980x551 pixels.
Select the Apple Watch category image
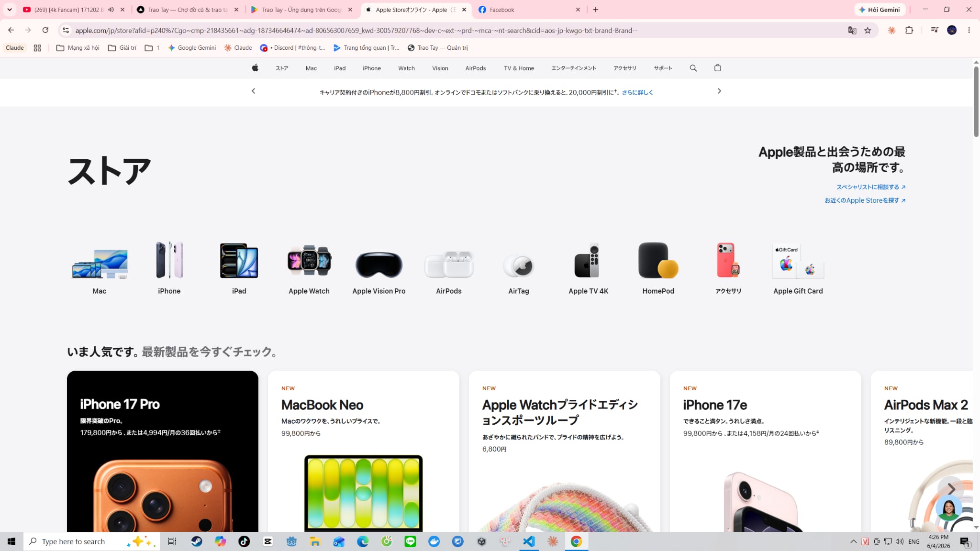(x=309, y=261)
